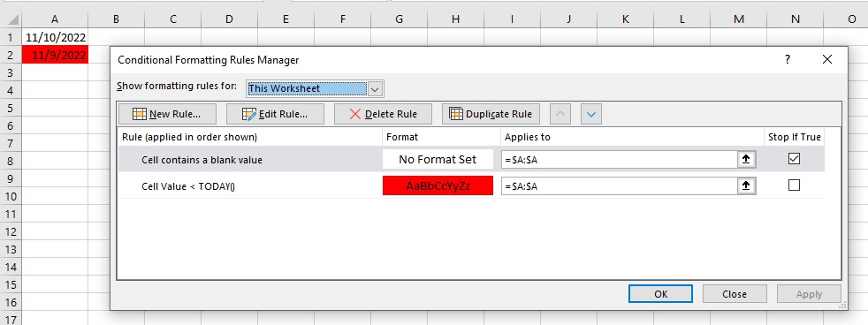Toggle Stop If True for blank value rule

[x=794, y=159]
